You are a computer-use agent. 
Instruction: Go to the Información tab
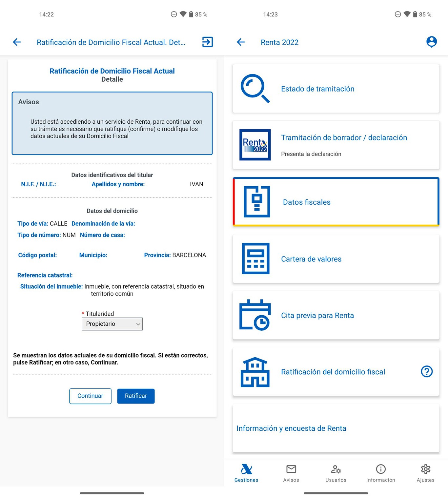coord(380,473)
